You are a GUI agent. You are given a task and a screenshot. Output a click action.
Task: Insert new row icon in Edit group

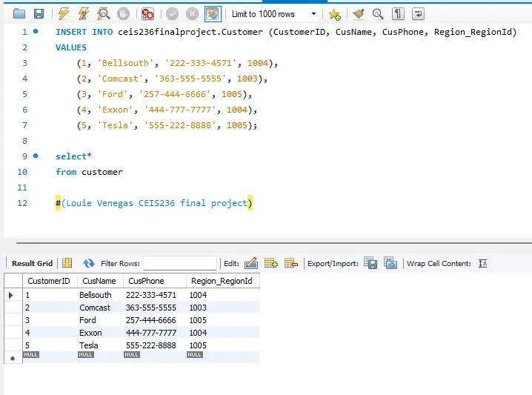[x=271, y=263]
